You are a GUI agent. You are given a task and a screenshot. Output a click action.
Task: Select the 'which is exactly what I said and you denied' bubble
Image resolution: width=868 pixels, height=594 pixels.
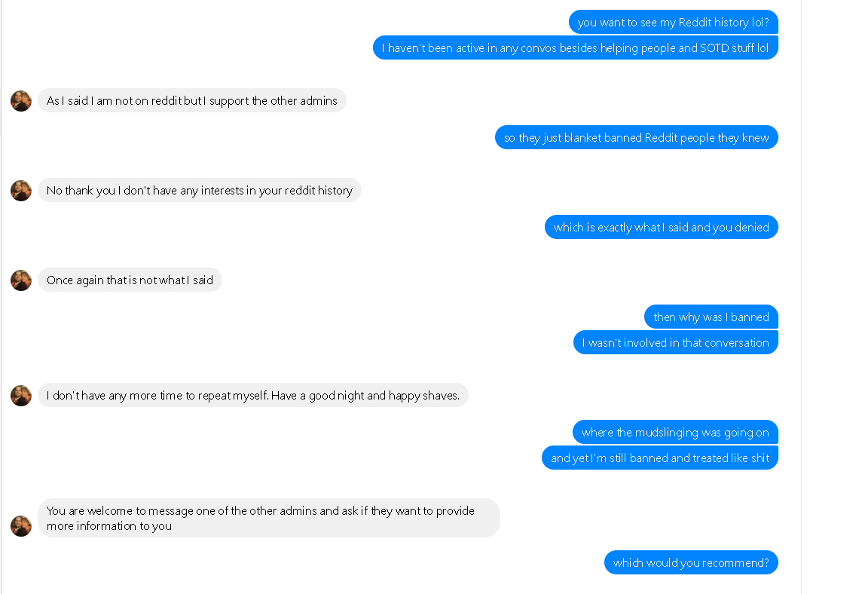(x=662, y=227)
